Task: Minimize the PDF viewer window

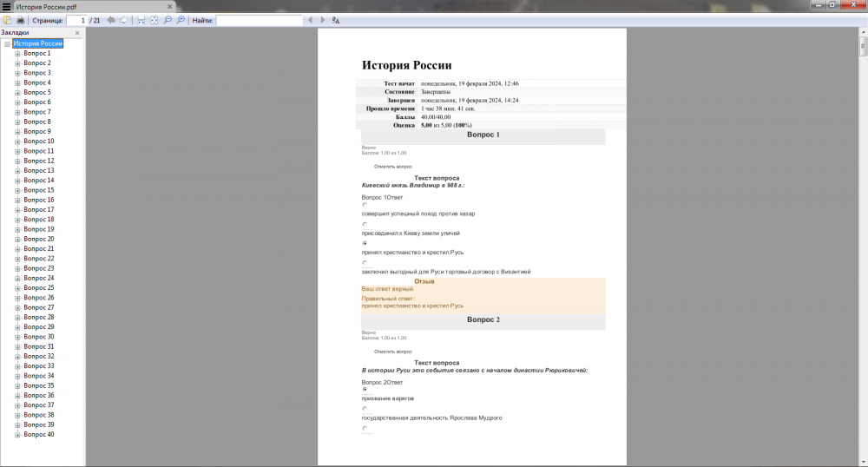Action: point(819,5)
